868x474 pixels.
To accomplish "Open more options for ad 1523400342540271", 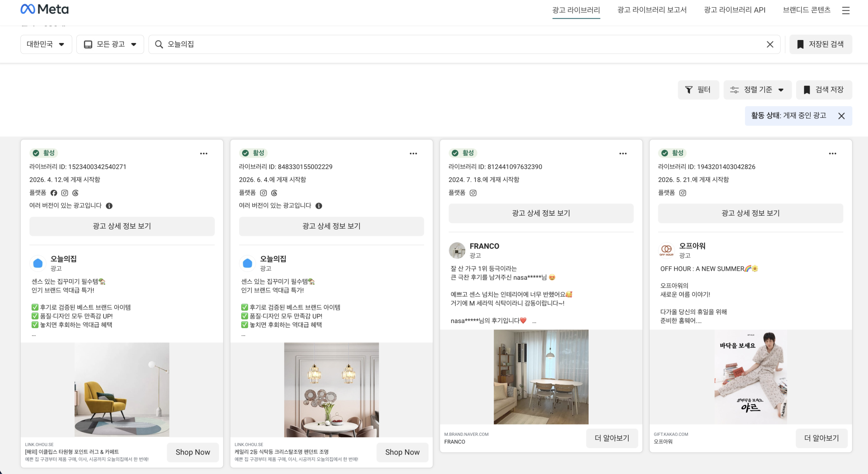I will pos(204,154).
